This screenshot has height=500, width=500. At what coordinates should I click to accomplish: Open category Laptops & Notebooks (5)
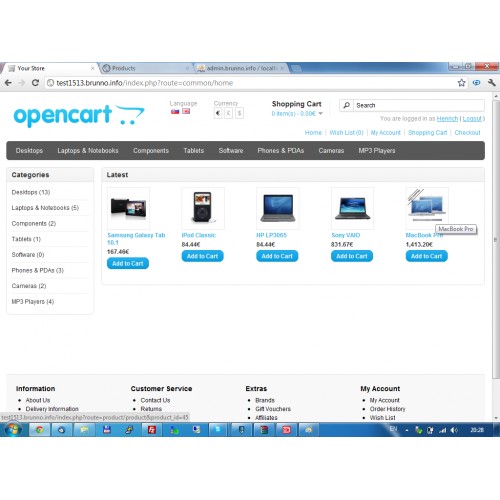coord(45,208)
